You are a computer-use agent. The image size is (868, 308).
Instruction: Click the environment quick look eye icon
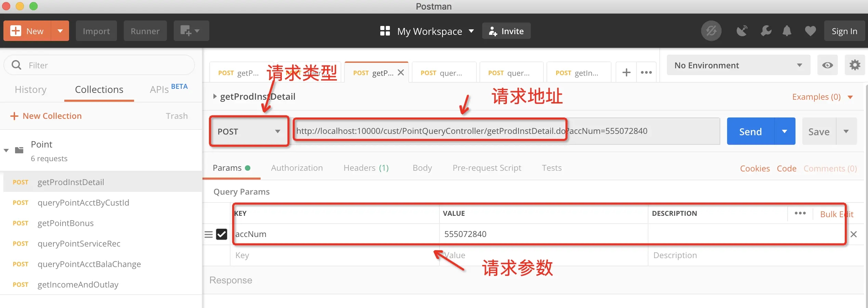click(827, 65)
